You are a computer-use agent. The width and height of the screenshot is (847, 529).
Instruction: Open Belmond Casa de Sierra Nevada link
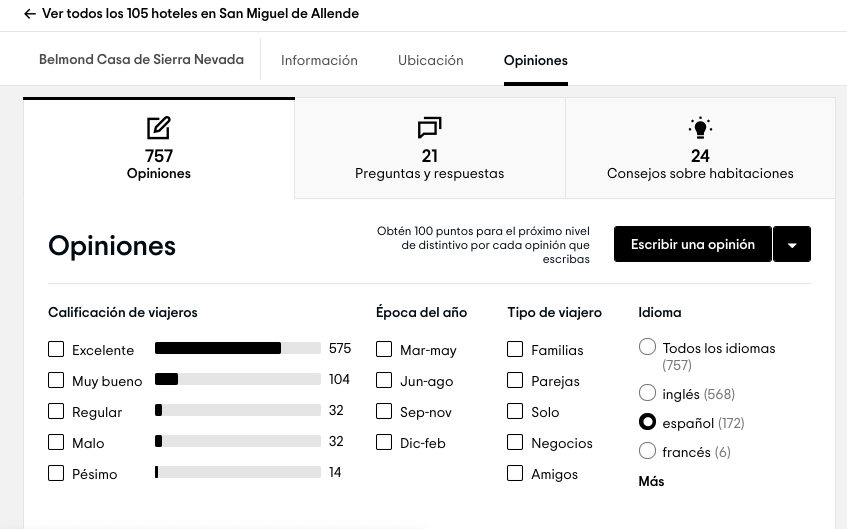141,60
